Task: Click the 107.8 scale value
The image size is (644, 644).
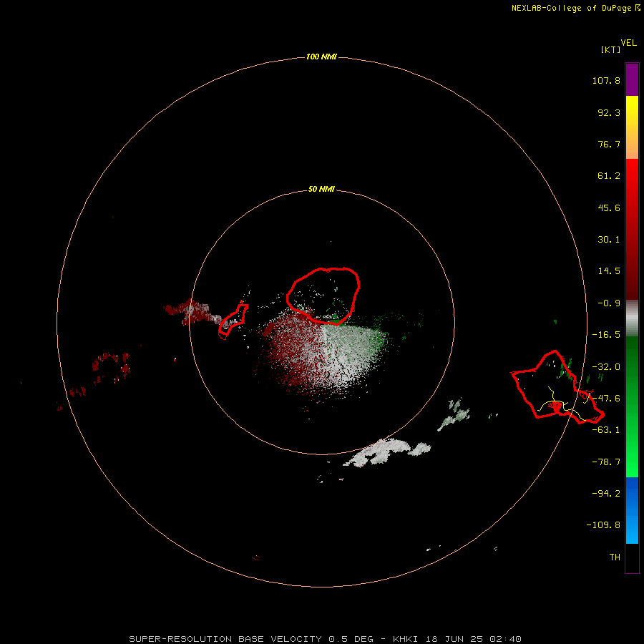Action: click(606, 80)
